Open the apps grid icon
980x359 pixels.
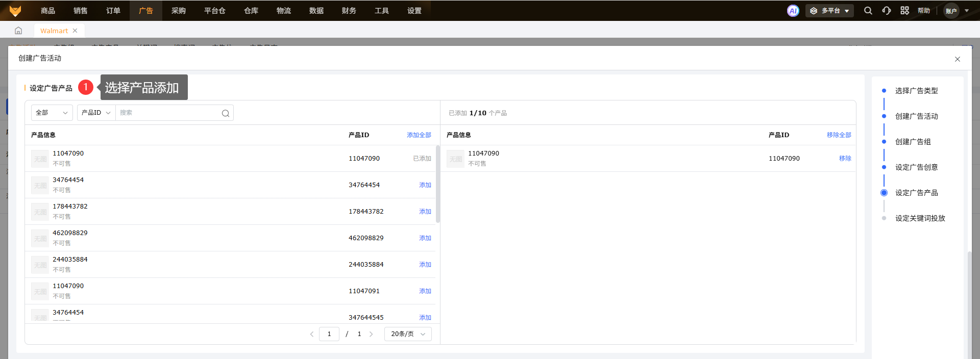click(x=904, y=11)
